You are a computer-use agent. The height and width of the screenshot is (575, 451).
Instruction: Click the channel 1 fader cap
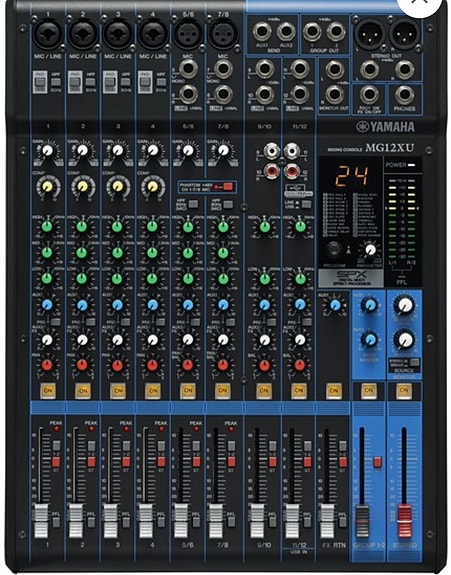click(x=41, y=521)
